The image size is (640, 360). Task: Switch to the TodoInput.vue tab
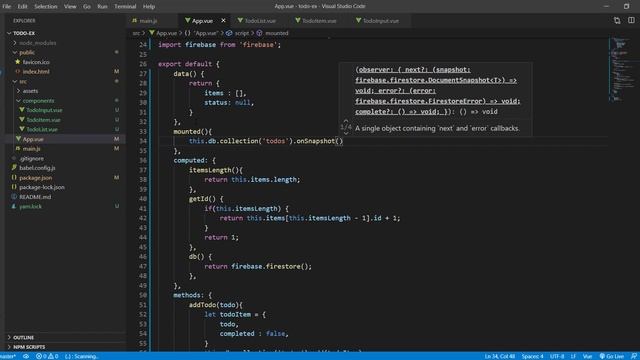pyautogui.click(x=380, y=21)
